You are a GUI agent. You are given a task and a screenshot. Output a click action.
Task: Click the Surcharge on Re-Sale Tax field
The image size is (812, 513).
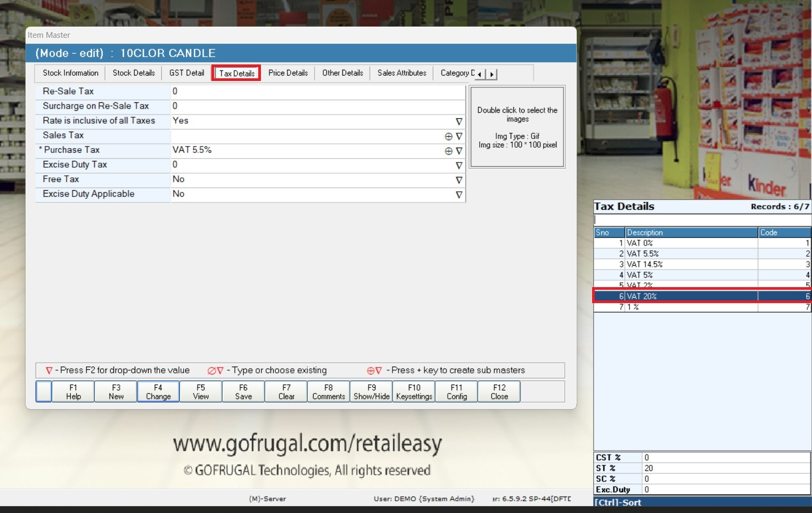coord(318,106)
